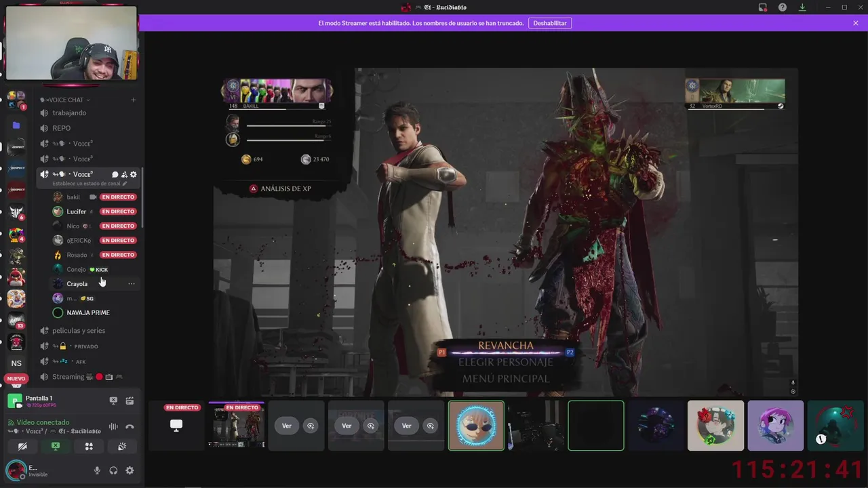This screenshot has width=868, height=488.
Task: Open stream settings clapperboard icon beside Pantalla 1
Action: tap(130, 401)
